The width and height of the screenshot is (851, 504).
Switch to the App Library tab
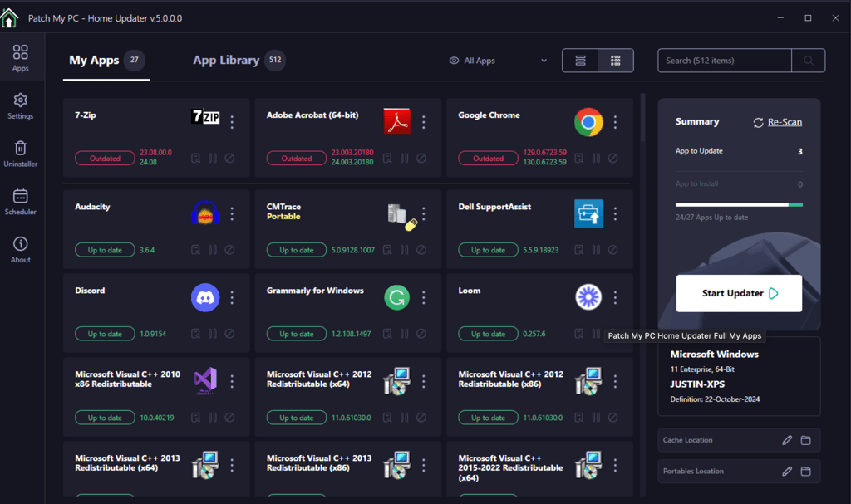pos(239,61)
